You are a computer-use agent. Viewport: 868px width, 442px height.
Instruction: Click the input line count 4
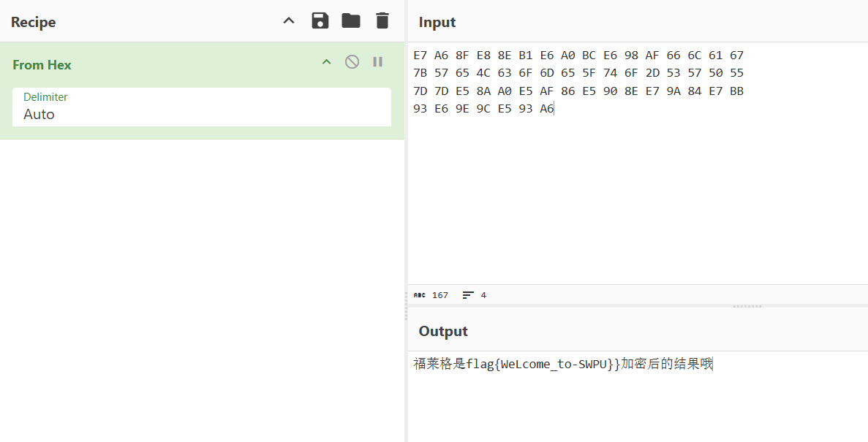483,295
